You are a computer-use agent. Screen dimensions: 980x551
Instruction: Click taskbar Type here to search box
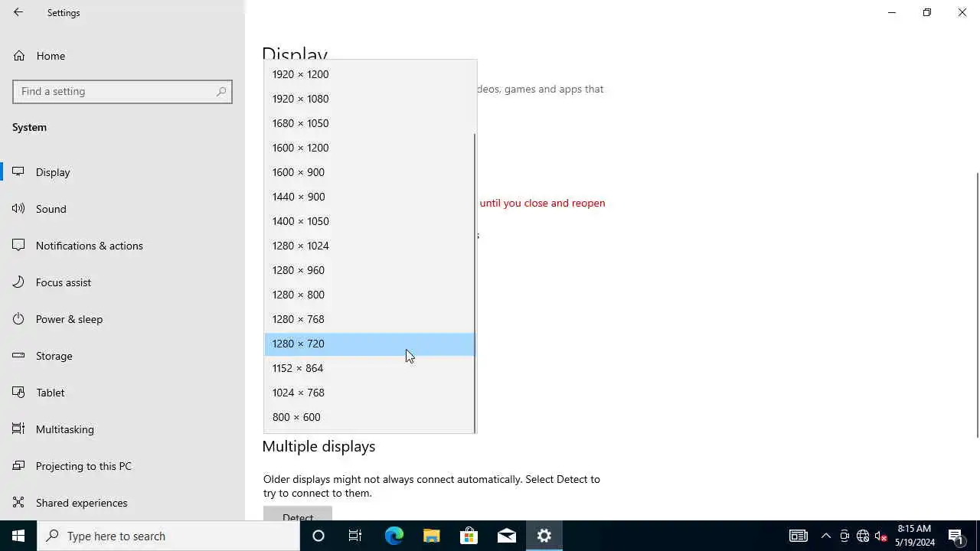168,536
